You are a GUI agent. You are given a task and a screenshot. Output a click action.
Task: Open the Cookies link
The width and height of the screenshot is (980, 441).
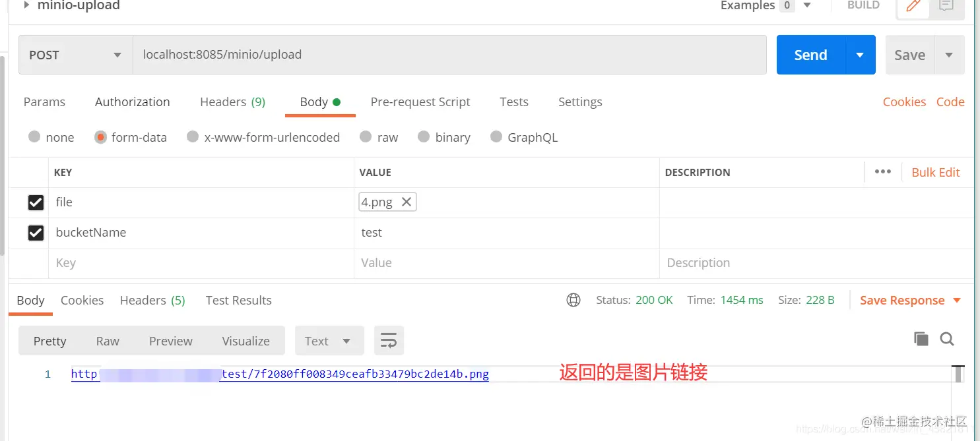(x=905, y=102)
